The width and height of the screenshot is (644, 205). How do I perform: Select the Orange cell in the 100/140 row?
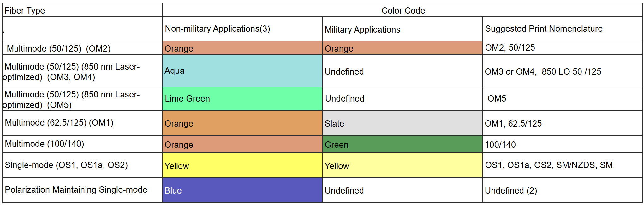(242, 144)
